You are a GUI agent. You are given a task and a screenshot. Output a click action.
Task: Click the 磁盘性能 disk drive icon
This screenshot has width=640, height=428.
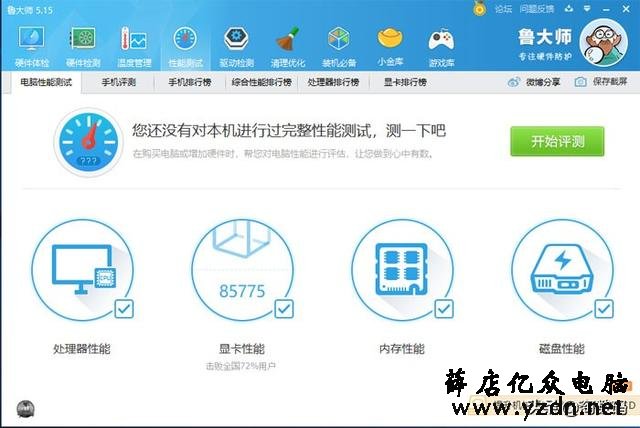point(562,269)
